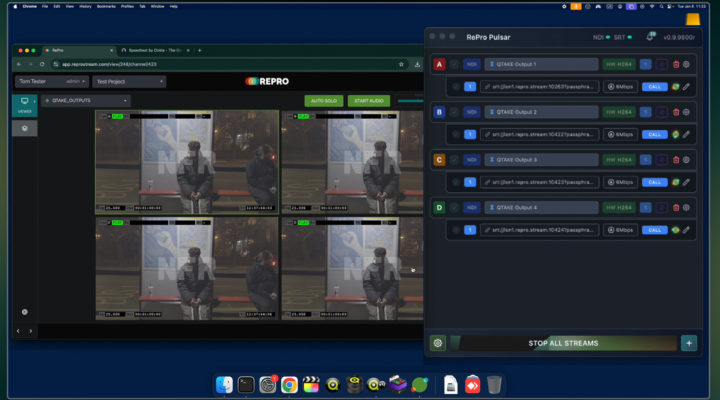Select the top-left video feed thumbnail

point(187,162)
